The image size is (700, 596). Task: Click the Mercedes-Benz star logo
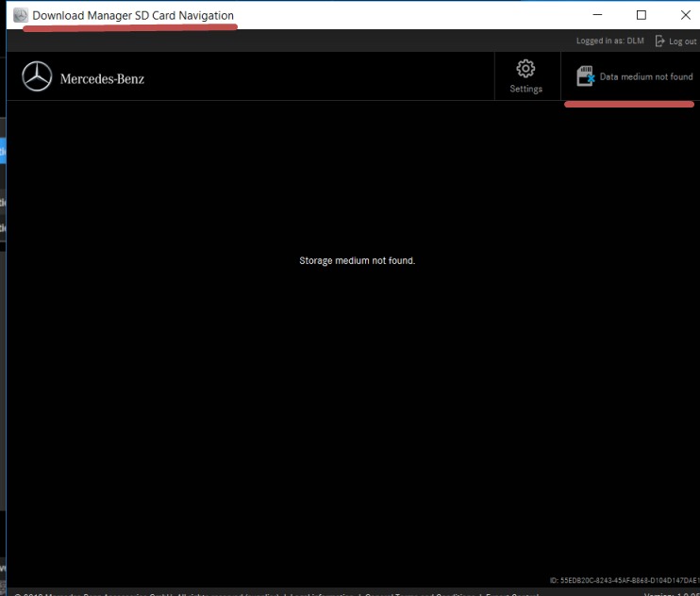click(x=37, y=76)
